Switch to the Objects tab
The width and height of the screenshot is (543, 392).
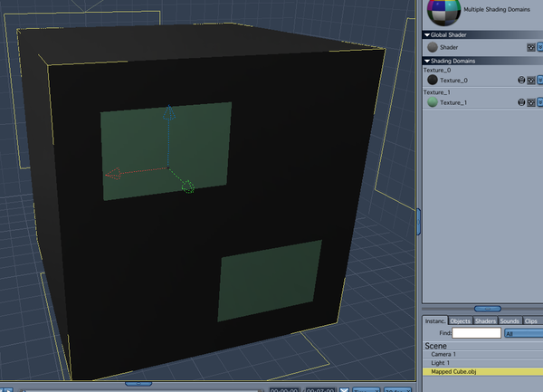[x=461, y=321]
